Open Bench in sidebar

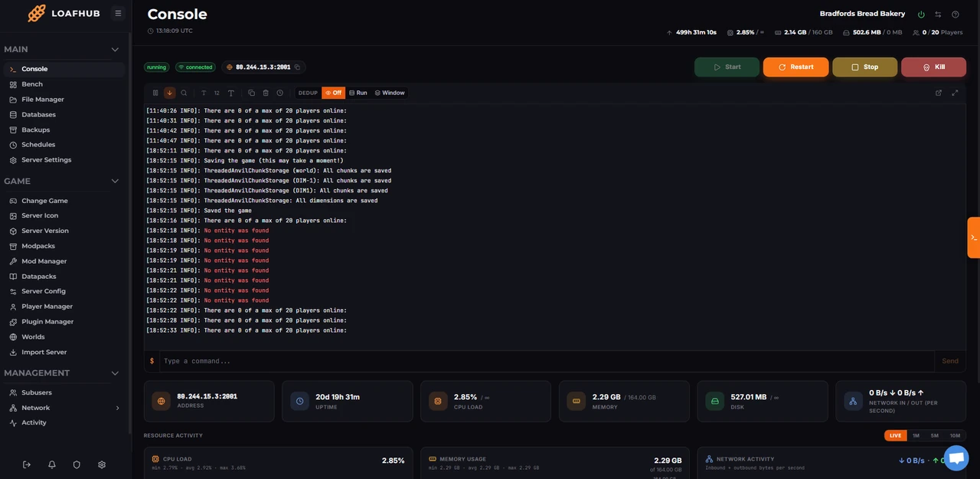point(64,84)
